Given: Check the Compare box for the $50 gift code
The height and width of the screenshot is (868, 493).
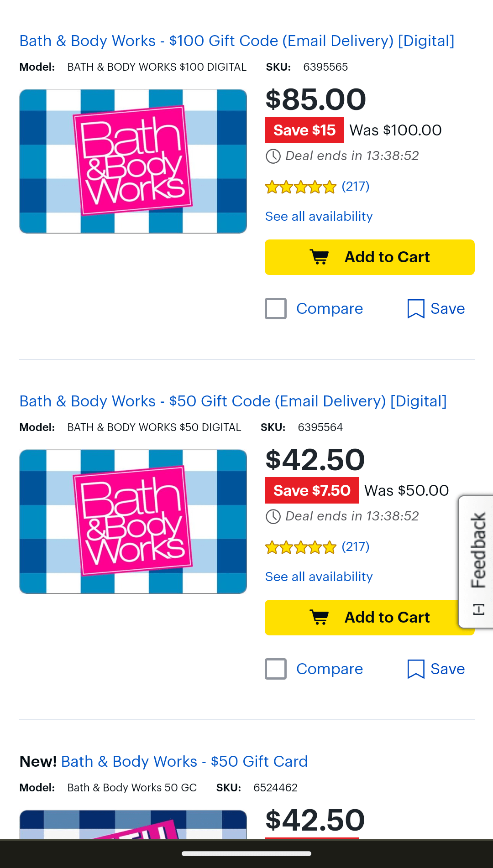Looking at the screenshot, I should 275,669.
